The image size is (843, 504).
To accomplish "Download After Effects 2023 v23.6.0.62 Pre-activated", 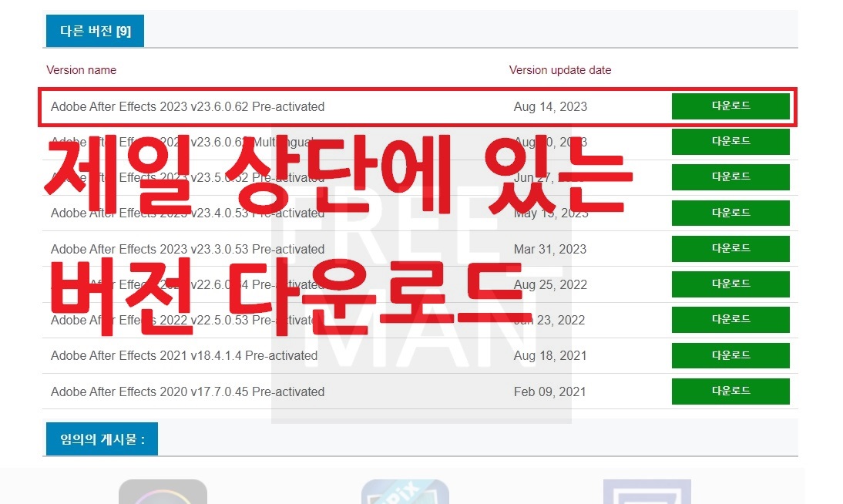I will (730, 106).
